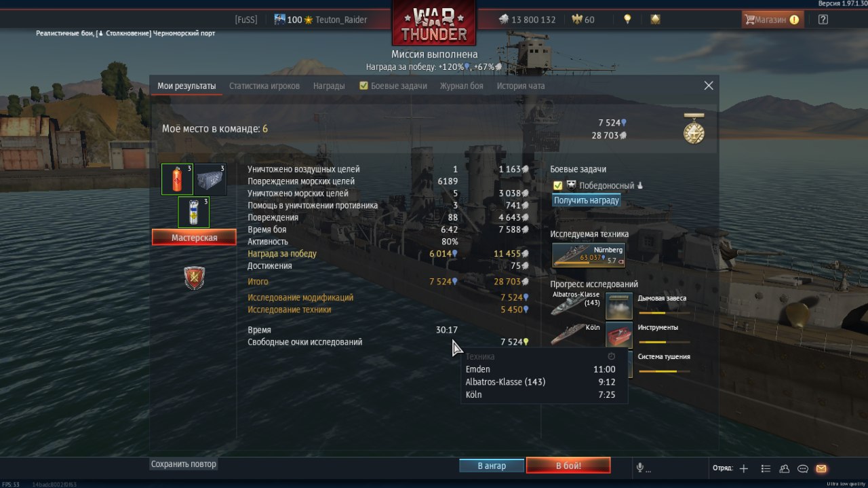Open the mail envelope icon in the bottom bar
This screenshot has width=868, height=488.
click(821, 468)
